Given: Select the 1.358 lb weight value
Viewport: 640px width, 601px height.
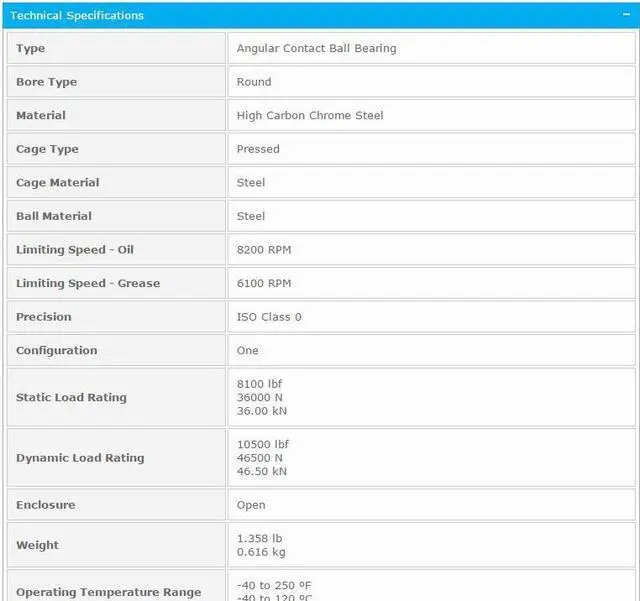Looking at the screenshot, I should point(260,538).
